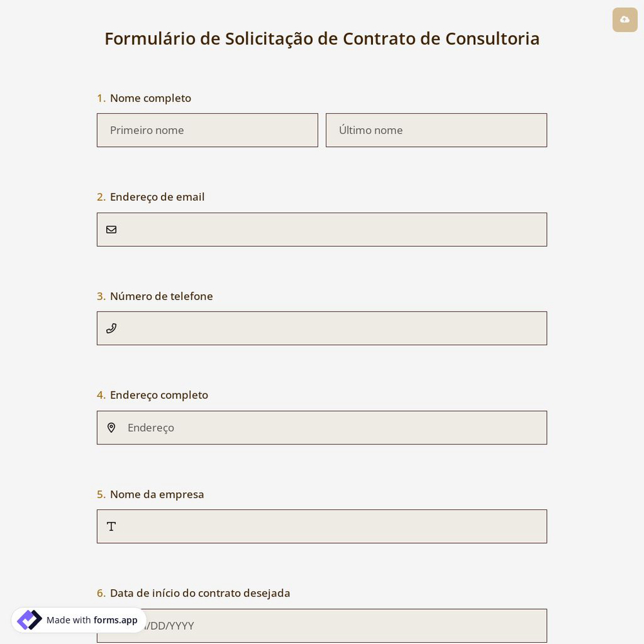Select the Primeiro nome input field
This screenshot has height=644, width=644.
coord(207,130)
